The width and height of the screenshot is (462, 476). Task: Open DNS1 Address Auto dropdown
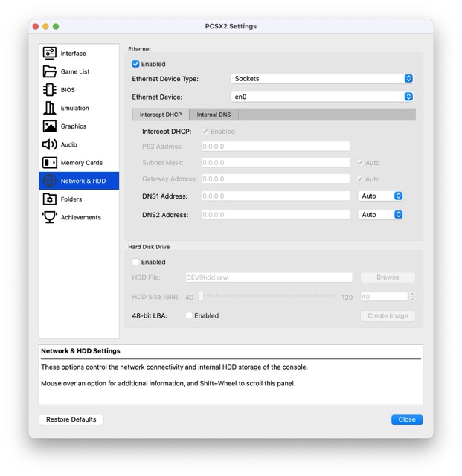pyautogui.click(x=381, y=196)
